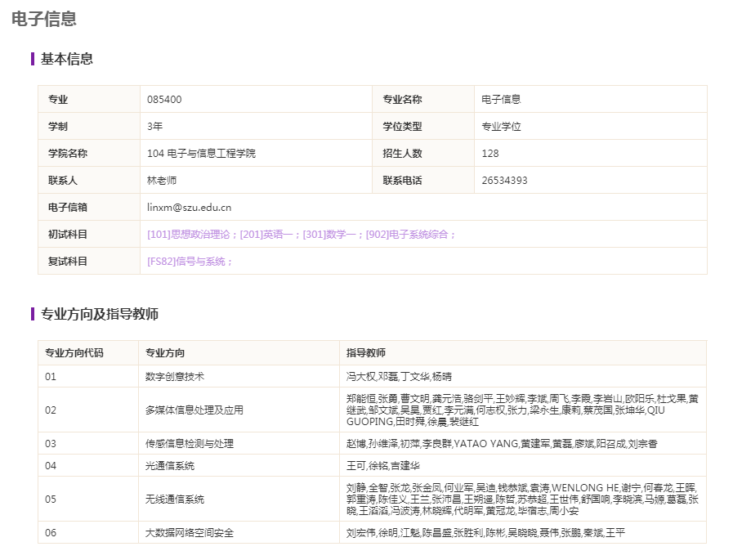Click the 招生人数 label

pos(403,154)
